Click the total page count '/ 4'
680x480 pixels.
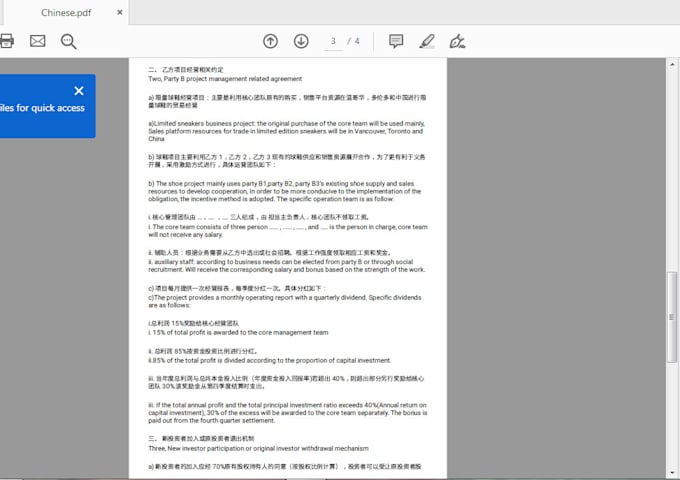(x=353, y=41)
